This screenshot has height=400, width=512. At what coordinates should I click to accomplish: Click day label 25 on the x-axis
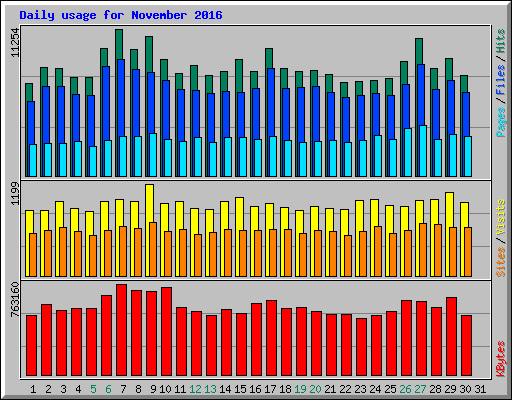(x=390, y=389)
